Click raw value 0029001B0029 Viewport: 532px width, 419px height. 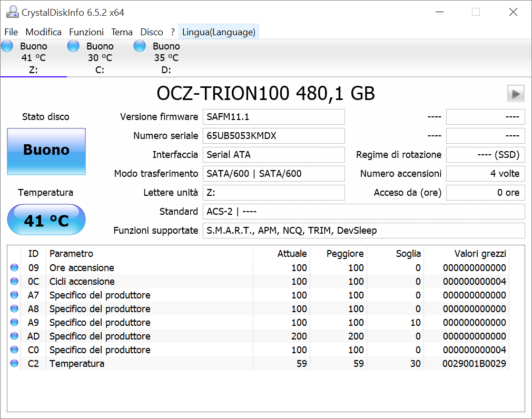(474, 363)
